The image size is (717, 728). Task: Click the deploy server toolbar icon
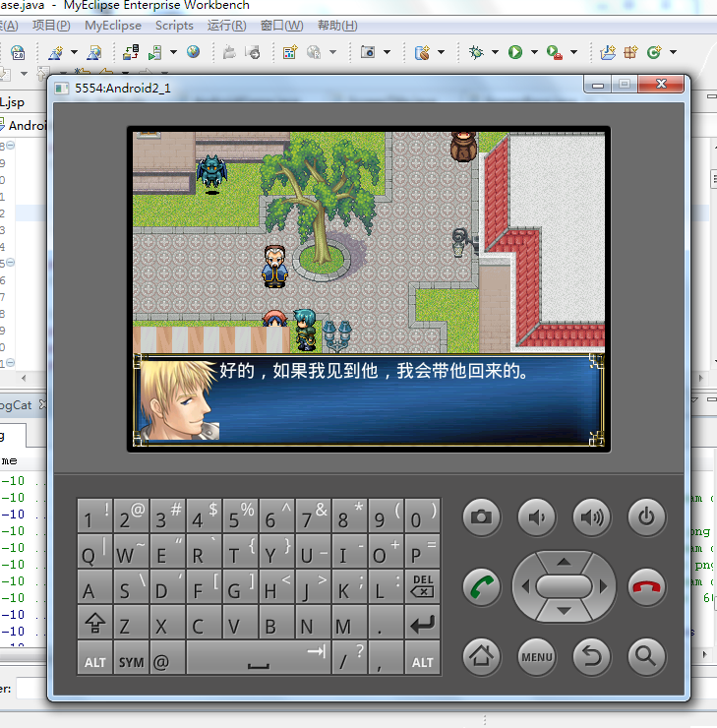(x=131, y=52)
